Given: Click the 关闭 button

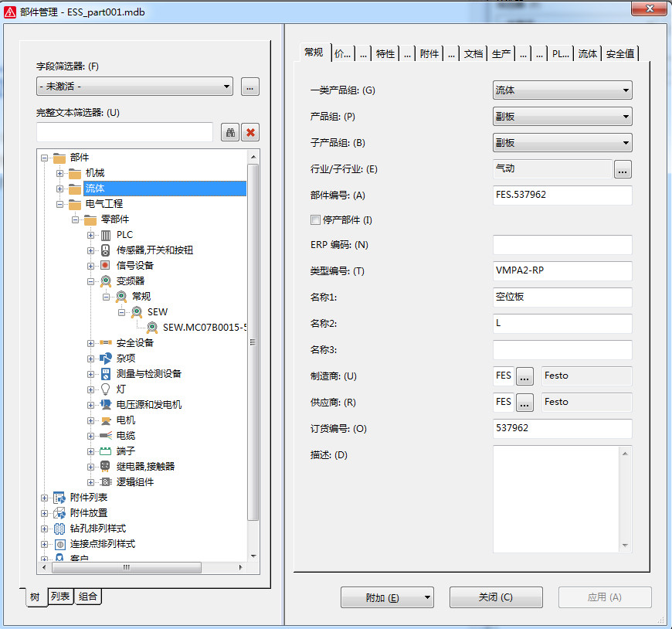Looking at the screenshot, I should pos(496,597).
